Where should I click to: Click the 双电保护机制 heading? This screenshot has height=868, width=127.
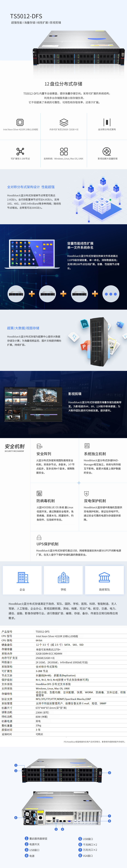[x=95, y=501]
